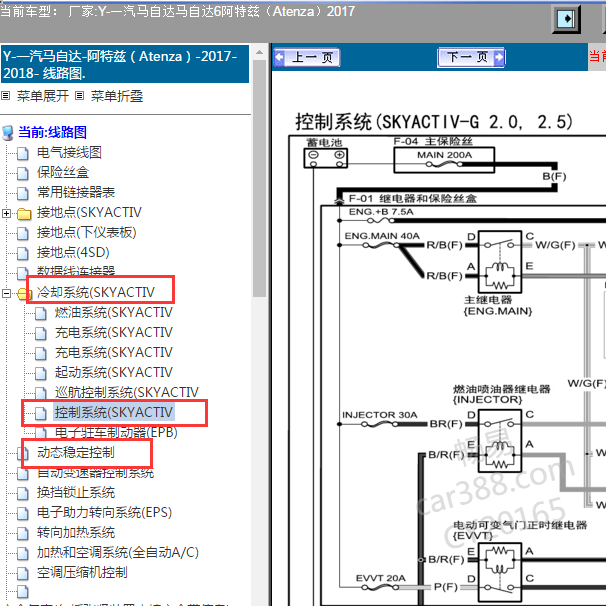Click page icon beside 电子助力转向系统(EPS)
This screenshot has width=606, height=606.
tap(23, 514)
